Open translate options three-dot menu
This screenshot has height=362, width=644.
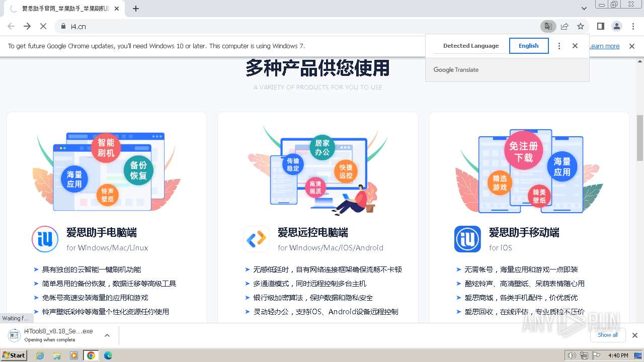[559, 46]
